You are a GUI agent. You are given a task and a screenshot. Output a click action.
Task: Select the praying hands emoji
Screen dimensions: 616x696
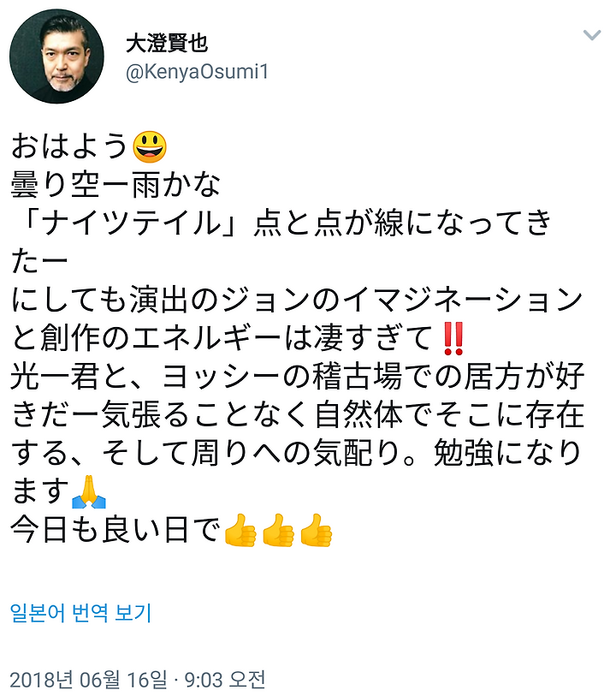(x=89, y=491)
